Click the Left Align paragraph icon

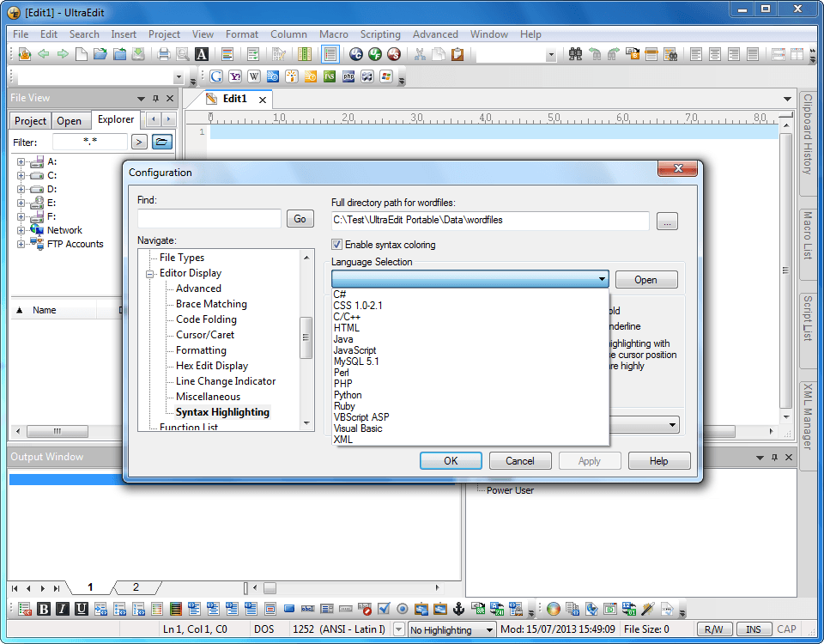(696, 53)
